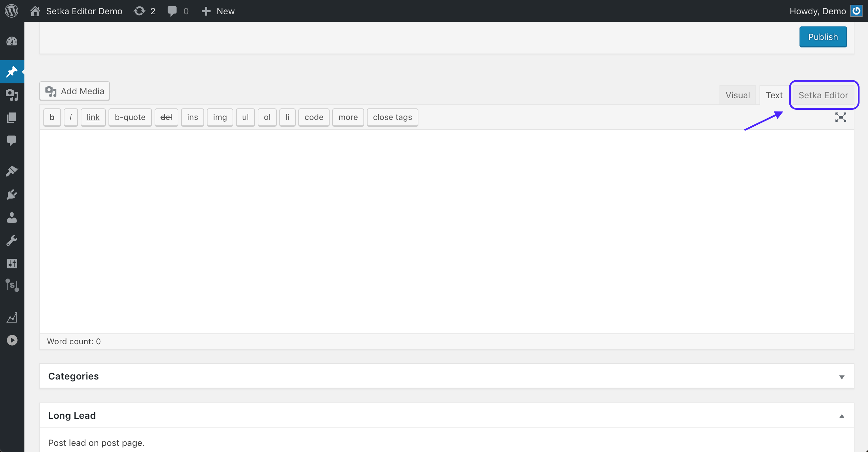Viewport: 868px width, 452px height.
Task: Click the Long Lead panel heading
Action: (72, 415)
